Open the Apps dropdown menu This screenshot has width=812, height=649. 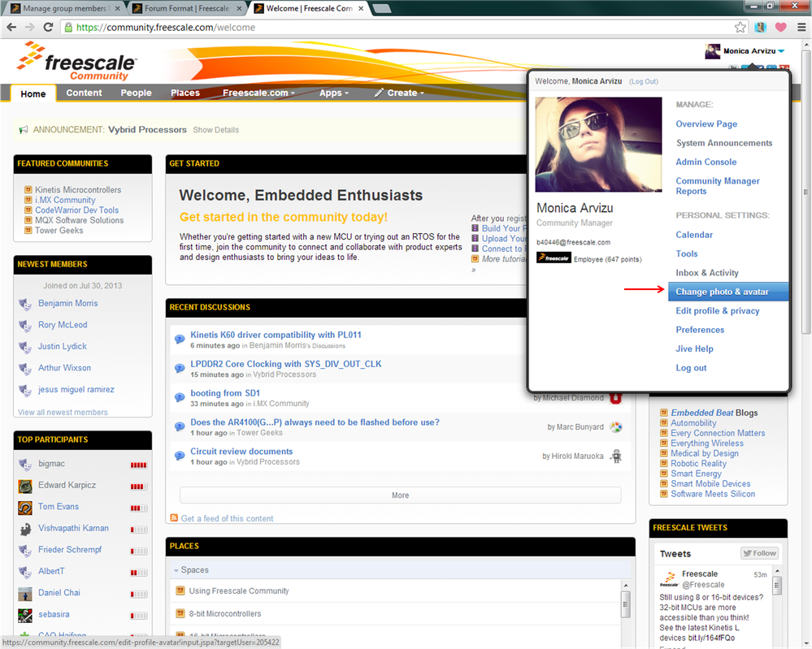tap(333, 93)
